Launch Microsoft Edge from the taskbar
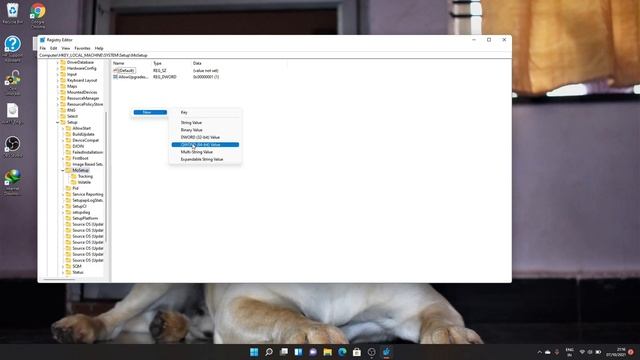 (342, 352)
